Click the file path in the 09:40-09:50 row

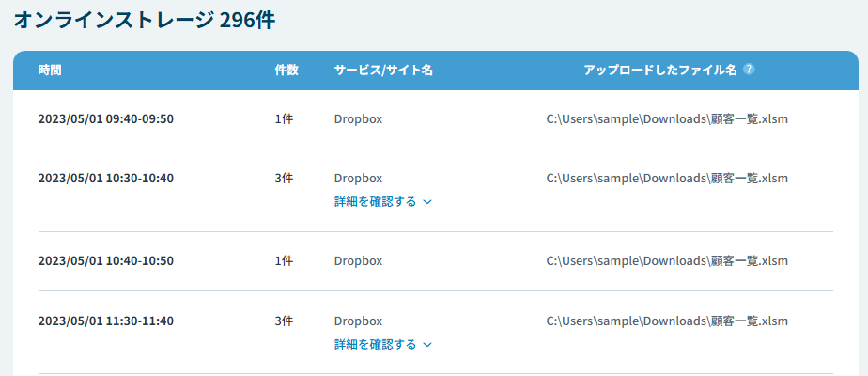(667, 119)
